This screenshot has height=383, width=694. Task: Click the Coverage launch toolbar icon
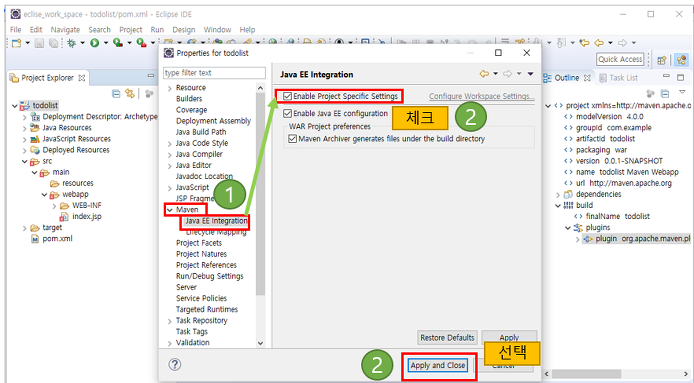point(118,43)
